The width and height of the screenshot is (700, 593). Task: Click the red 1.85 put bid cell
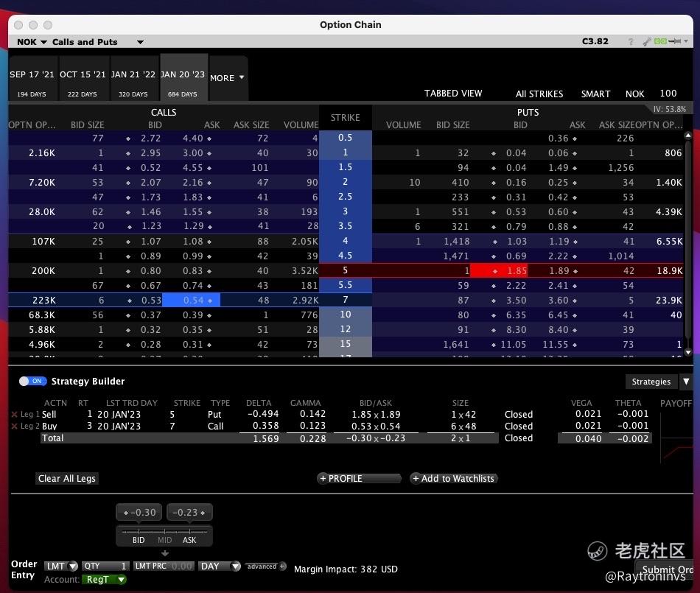tap(499, 270)
